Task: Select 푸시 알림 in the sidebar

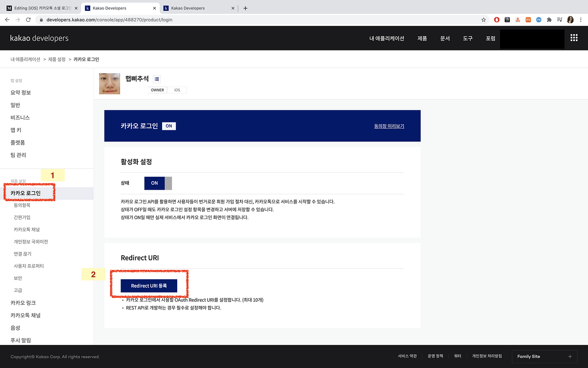Action: pyautogui.click(x=21, y=340)
